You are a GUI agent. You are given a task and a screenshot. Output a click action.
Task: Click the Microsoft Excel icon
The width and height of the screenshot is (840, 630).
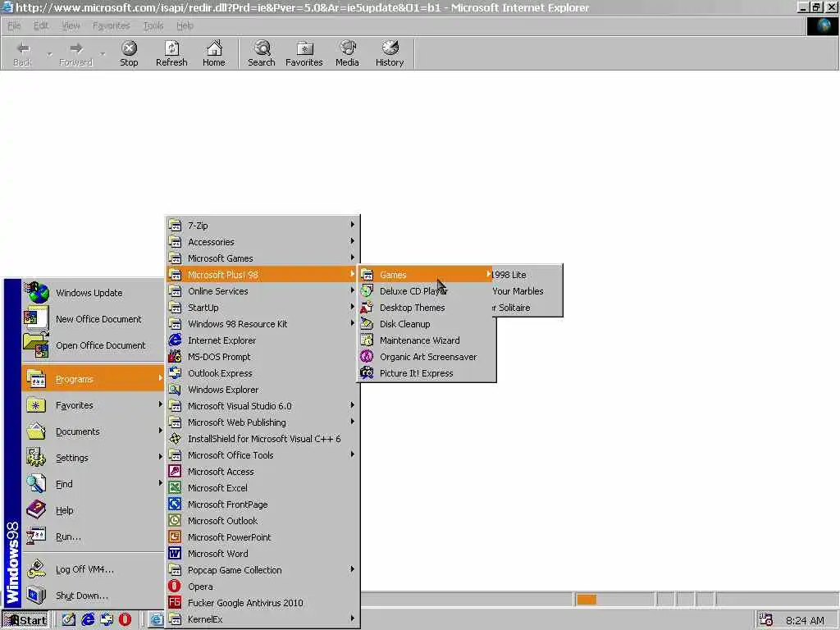pyautogui.click(x=175, y=487)
